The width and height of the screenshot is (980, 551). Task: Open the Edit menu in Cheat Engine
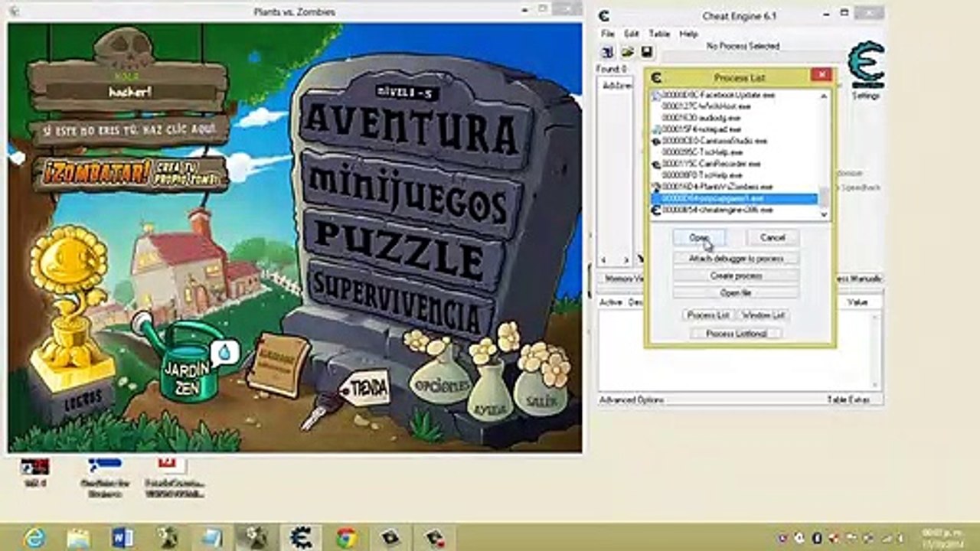631,34
